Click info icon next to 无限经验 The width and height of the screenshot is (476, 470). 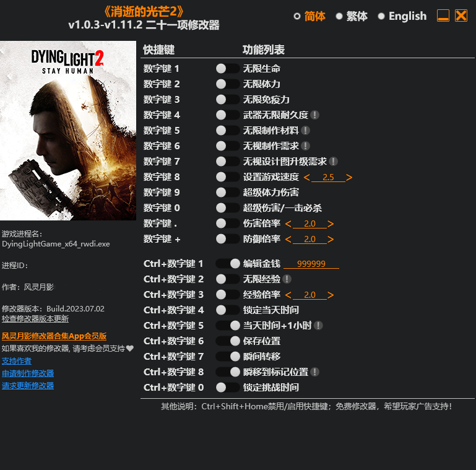(x=287, y=279)
